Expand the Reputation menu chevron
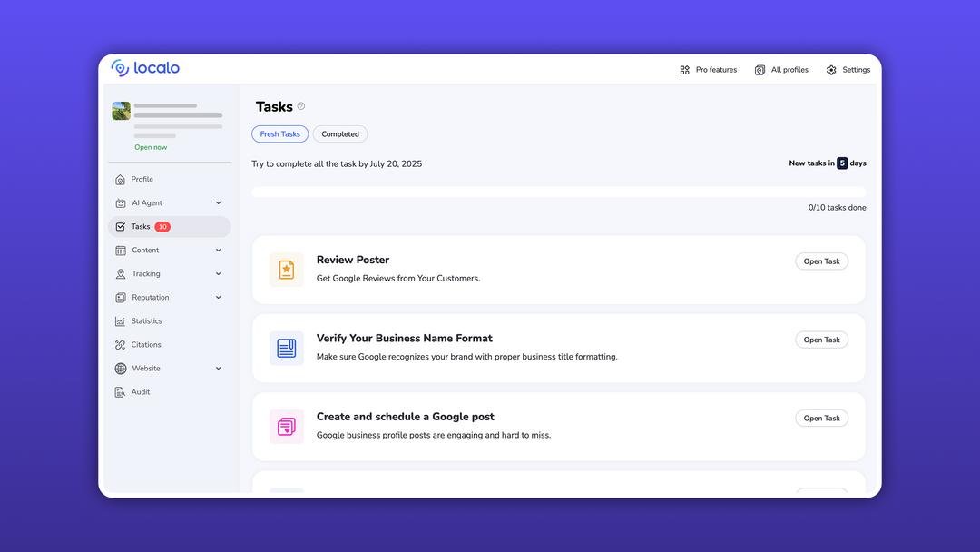The width and height of the screenshot is (980, 552). click(218, 298)
